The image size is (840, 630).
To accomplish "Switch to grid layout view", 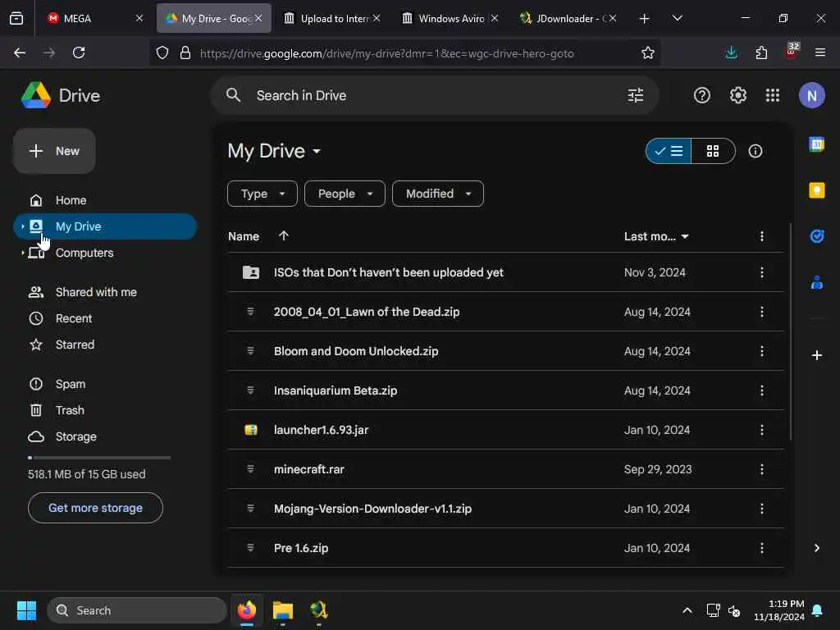I will [x=713, y=151].
